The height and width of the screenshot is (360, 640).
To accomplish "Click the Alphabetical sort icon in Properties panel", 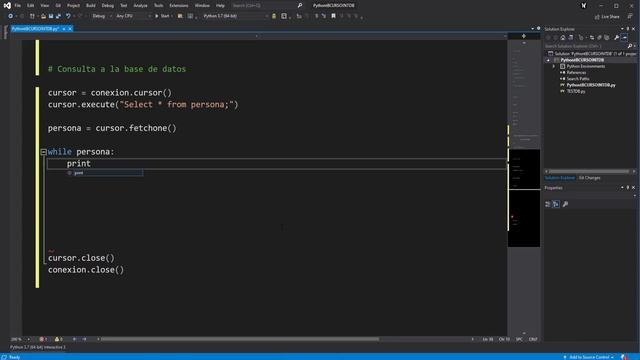I will (556, 204).
